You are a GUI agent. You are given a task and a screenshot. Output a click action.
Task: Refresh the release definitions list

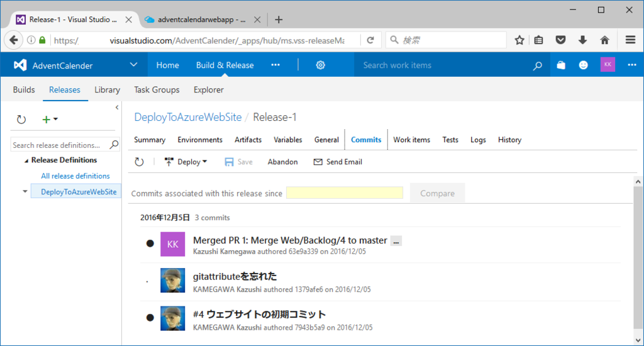pyautogui.click(x=21, y=120)
